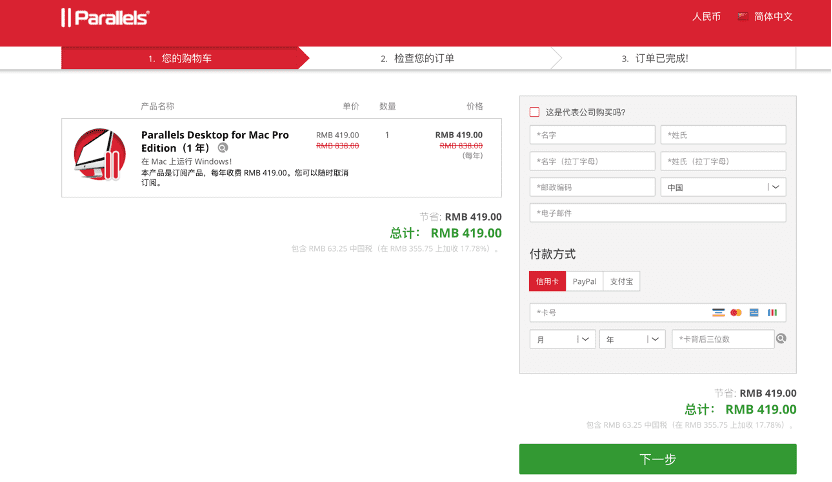The image size is (832, 482).
Task: Open the 人民币 currency selector
Action: point(706,17)
